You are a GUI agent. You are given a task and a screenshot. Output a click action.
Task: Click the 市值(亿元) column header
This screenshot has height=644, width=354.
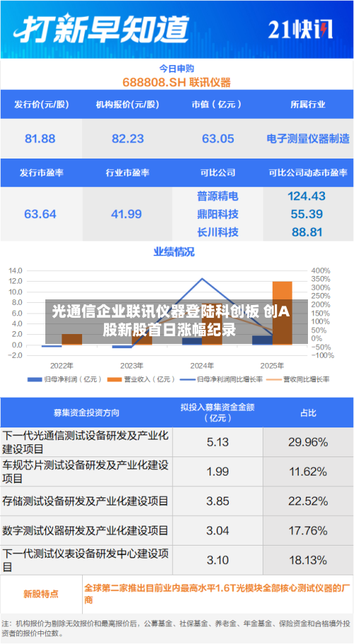coord(217,104)
